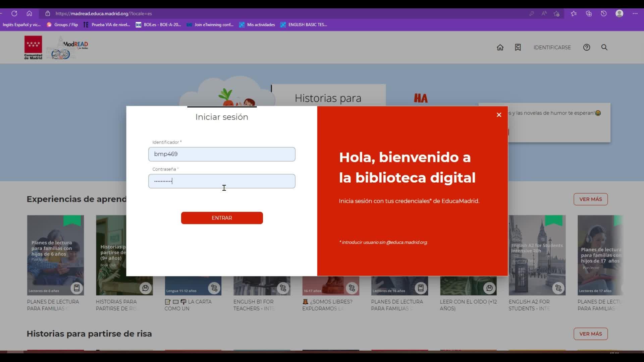Screen dimensions: 644x362
Task: Click VER MÁS for Historias para partirse de risa
Action: click(x=590, y=334)
